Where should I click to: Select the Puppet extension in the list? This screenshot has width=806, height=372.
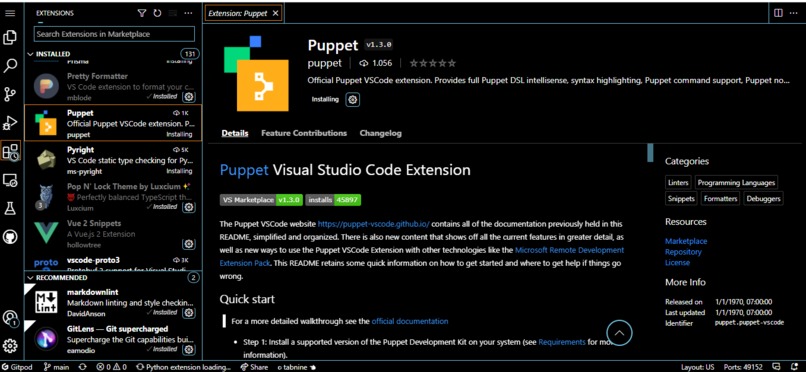pos(113,123)
